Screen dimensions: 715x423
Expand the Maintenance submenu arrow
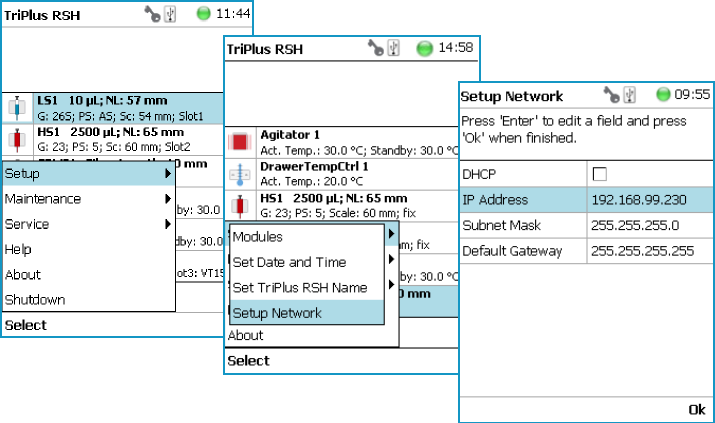168,199
